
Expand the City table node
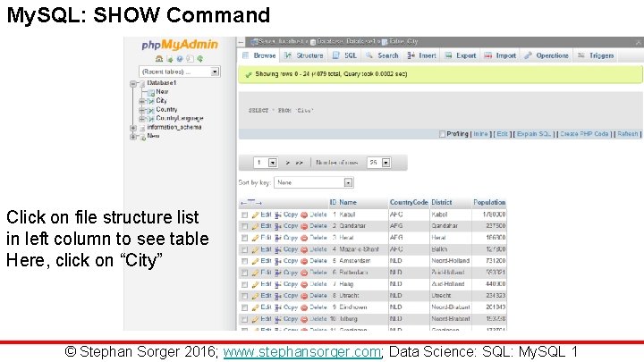coord(141,101)
